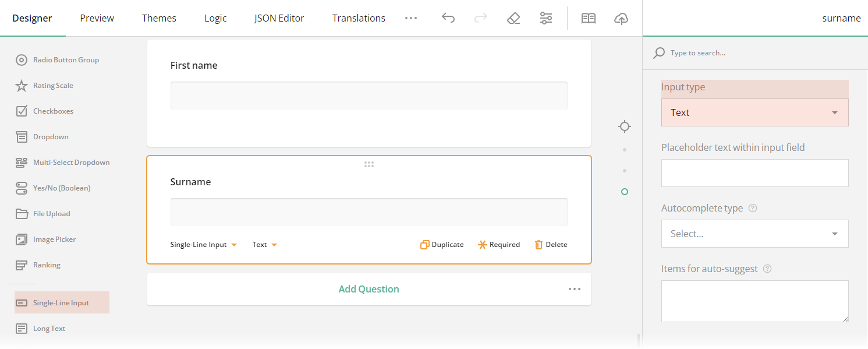868x349 pixels.
Task: Click the cloud upload icon in the toolbar
Action: (621, 19)
